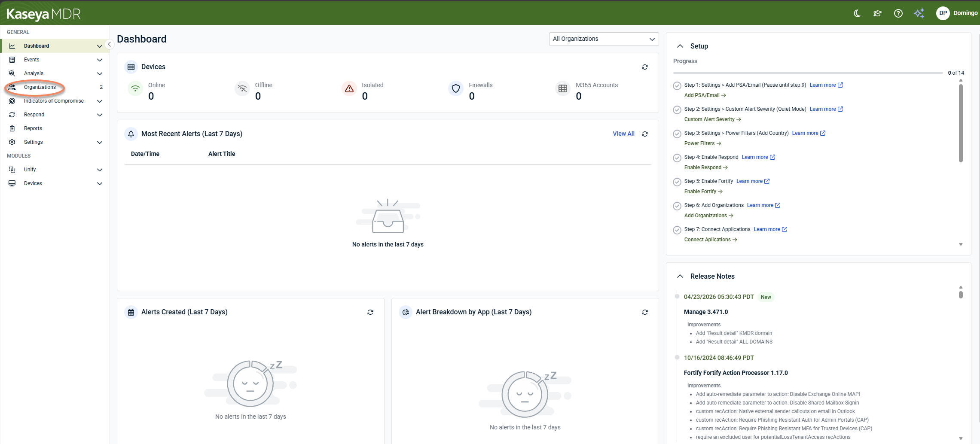Click the calendar icon beside Alerts Created
The height and width of the screenshot is (444, 980).
click(131, 312)
